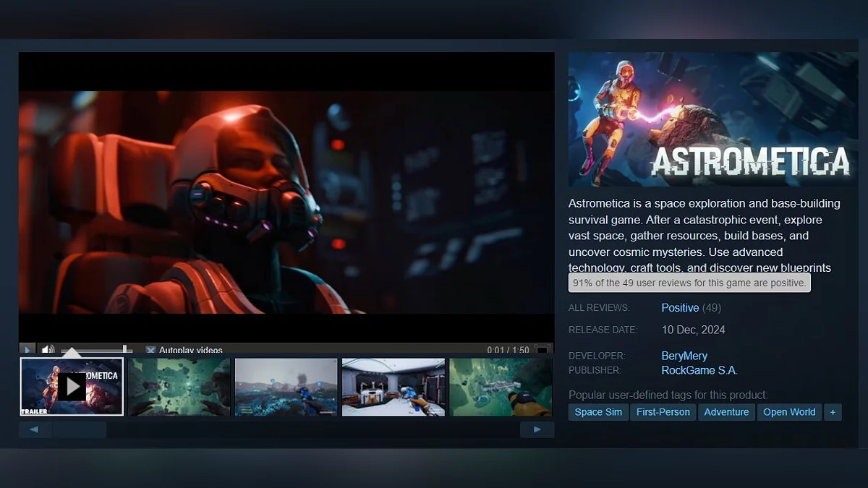The height and width of the screenshot is (488, 868).
Task: Select the Astrometica trailer thumbnail
Action: tap(72, 387)
